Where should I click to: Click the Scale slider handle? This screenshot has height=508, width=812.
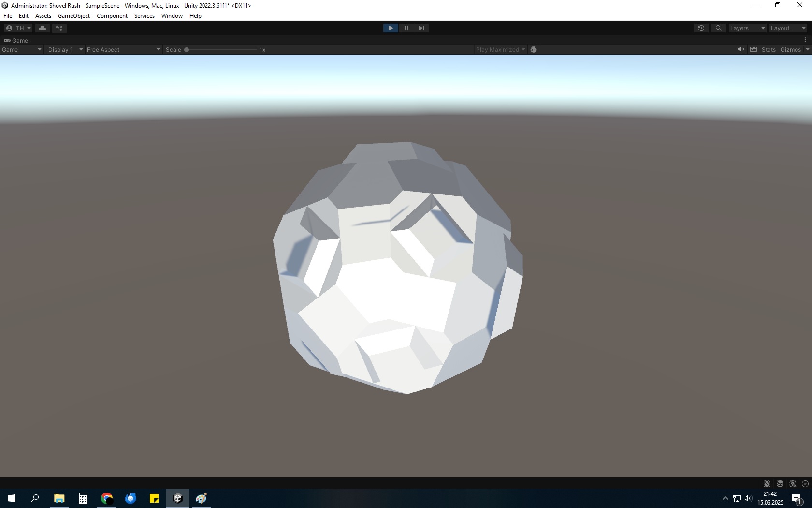(187, 49)
